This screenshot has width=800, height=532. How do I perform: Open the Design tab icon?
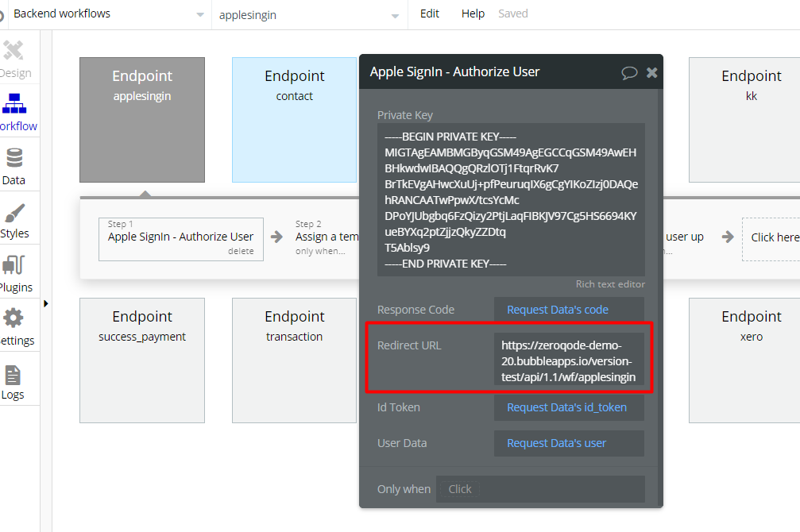(x=14, y=50)
